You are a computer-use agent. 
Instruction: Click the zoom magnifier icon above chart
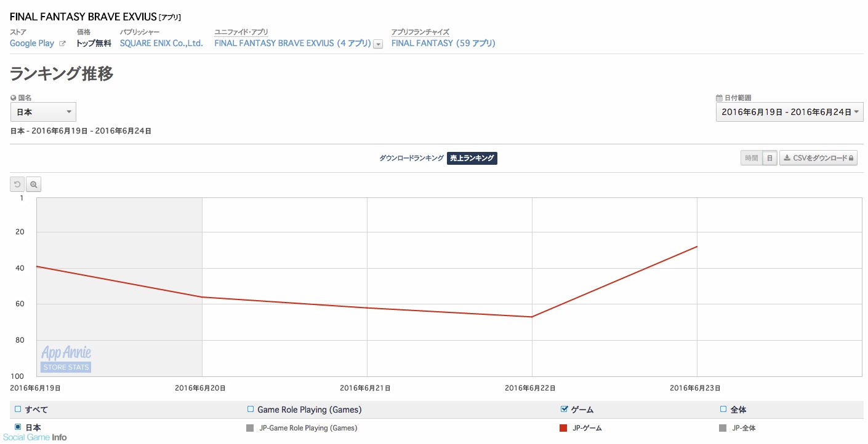pyautogui.click(x=34, y=184)
